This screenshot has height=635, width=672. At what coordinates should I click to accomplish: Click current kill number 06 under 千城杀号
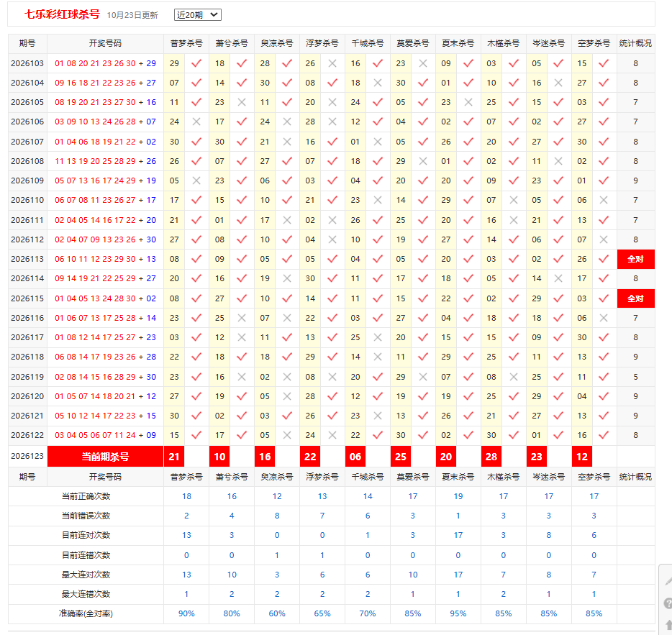coord(355,457)
